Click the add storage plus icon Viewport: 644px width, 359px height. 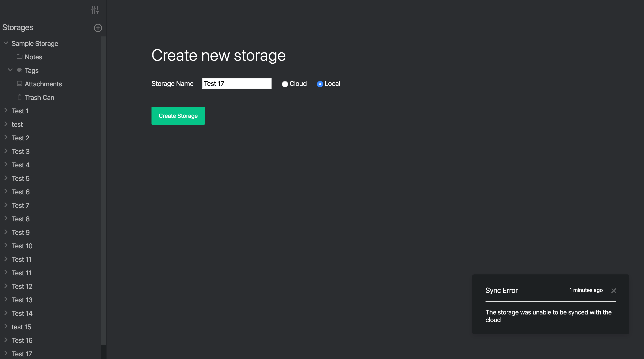98,28
